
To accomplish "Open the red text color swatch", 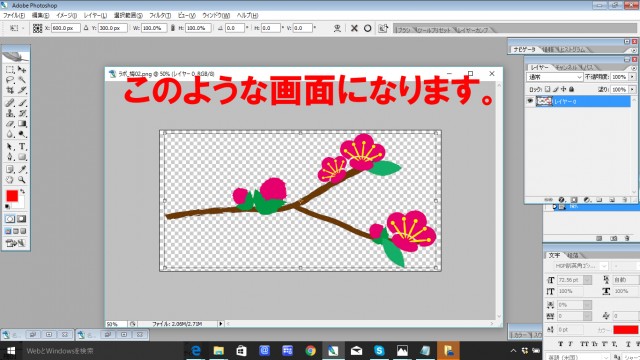I will pos(625,330).
